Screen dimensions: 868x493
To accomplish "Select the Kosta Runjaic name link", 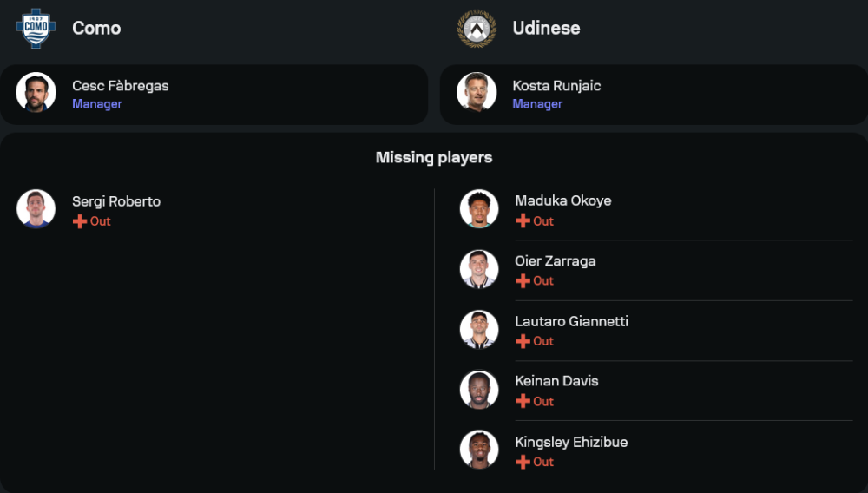I will click(x=556, y=85).
